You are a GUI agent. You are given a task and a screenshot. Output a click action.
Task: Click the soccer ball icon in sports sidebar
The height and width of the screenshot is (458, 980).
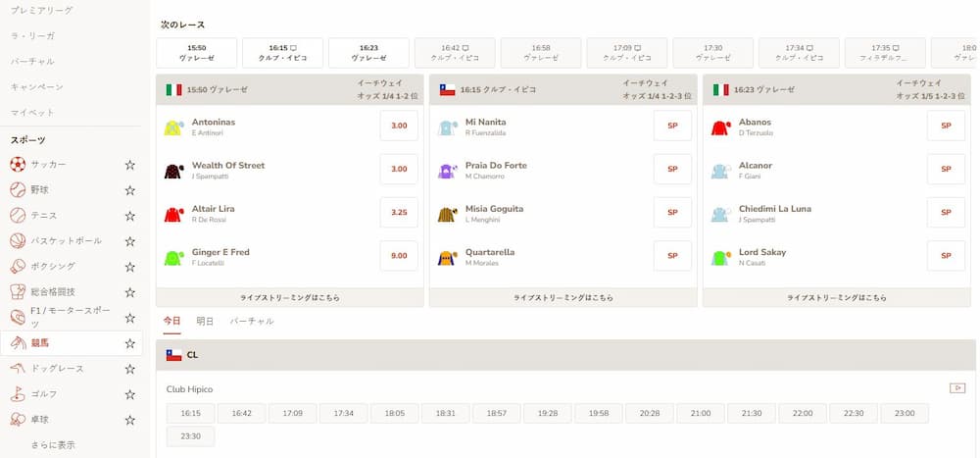point(18,165)
